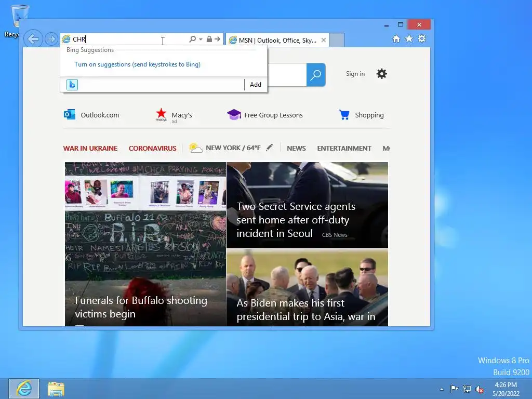
Task: Open Internet Explorer Tools gear menu
Action: coord(422,38)
